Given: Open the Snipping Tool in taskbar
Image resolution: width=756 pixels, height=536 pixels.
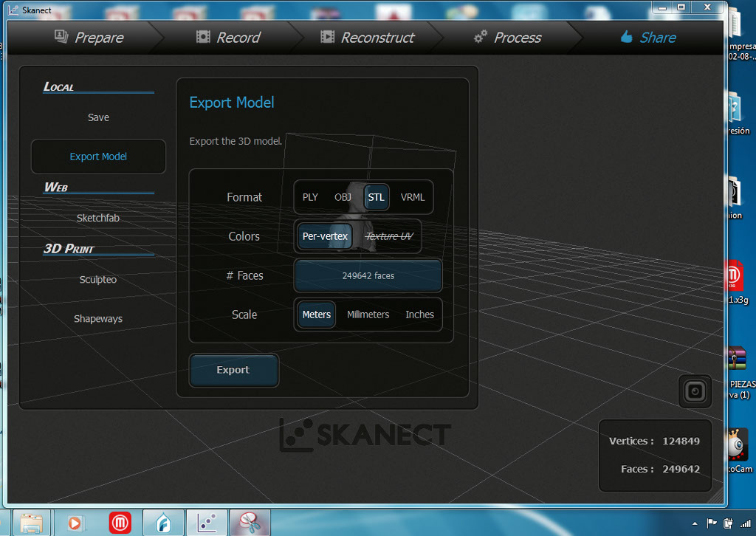Looking at the screenshot, I should pyautogui.click(x=250, y=523).
